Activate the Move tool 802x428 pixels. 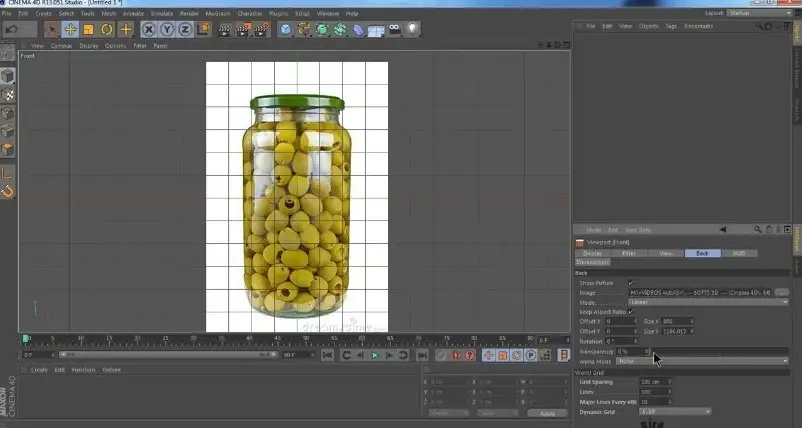[x=70, y=29]
